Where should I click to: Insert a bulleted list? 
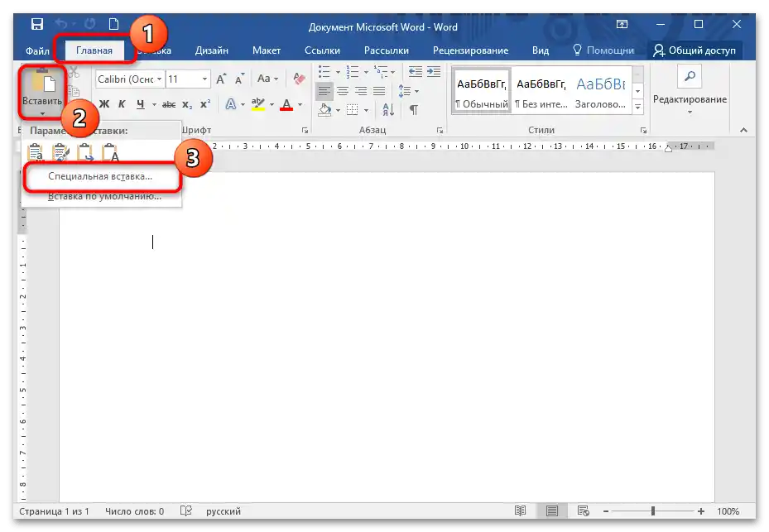324,72
